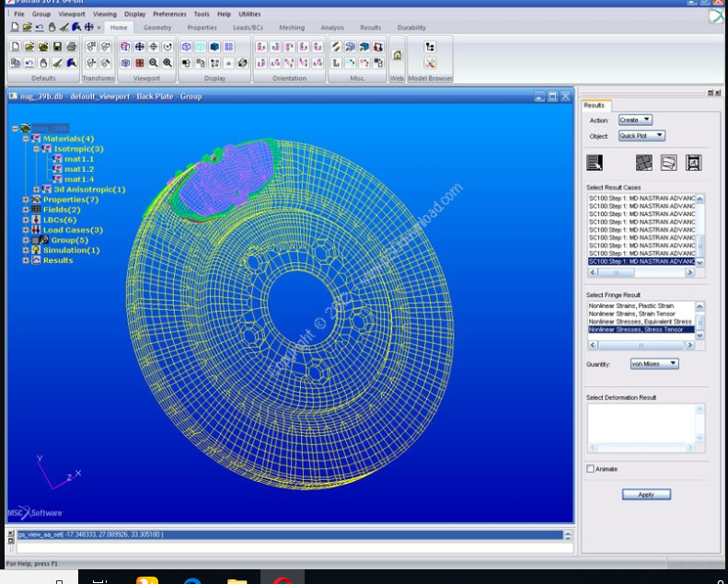
Task: Collapse the Isotropic(3) tree node
Action: [x=36, y=149]
